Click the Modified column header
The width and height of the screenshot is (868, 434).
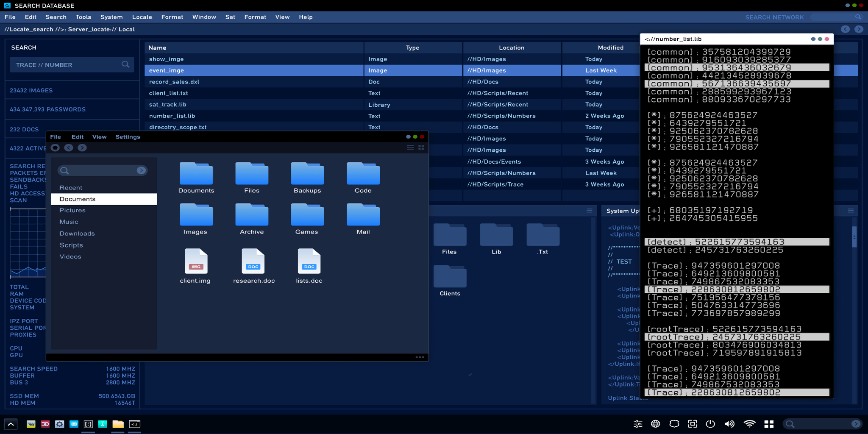[x=610, y=47]
